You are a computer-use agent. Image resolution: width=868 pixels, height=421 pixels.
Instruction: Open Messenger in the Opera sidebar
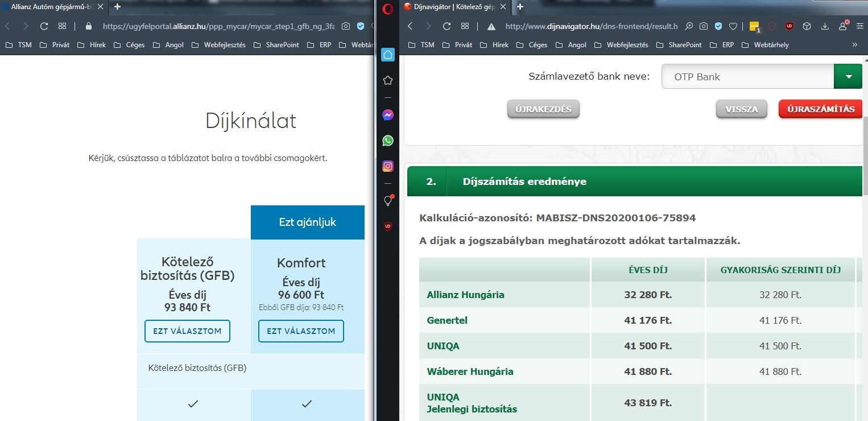[388, 115]
